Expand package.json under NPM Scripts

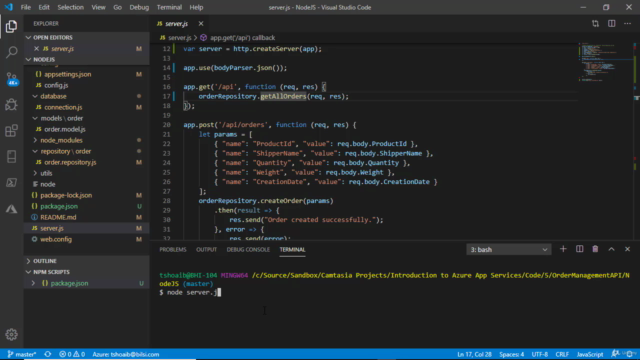(x=33, y=283)
